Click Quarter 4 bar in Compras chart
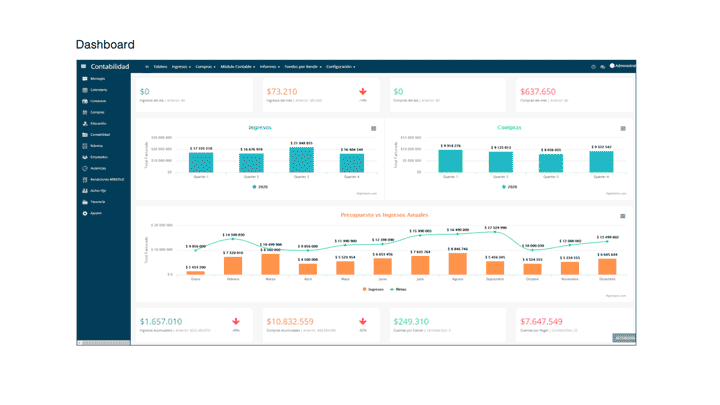The image size is (720, 405). point(601,162)
